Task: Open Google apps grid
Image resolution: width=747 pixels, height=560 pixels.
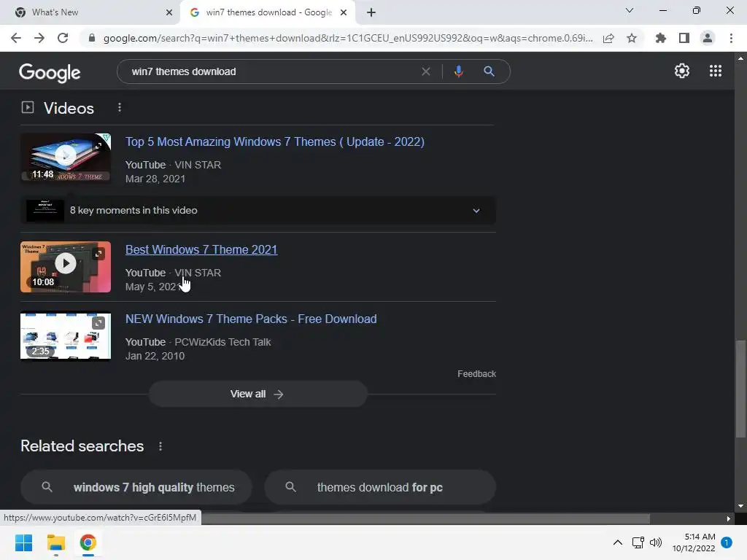Action: (x=716, y=71)
